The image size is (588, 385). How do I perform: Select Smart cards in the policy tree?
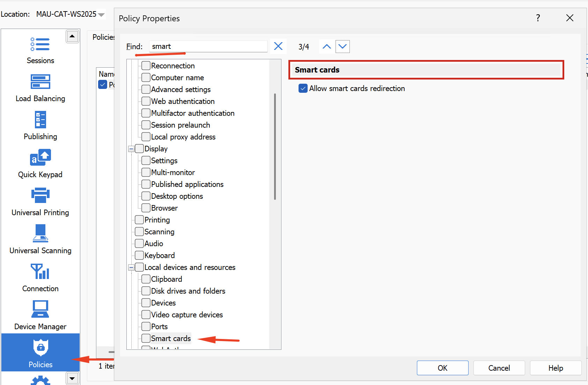[x=171, y=339]
